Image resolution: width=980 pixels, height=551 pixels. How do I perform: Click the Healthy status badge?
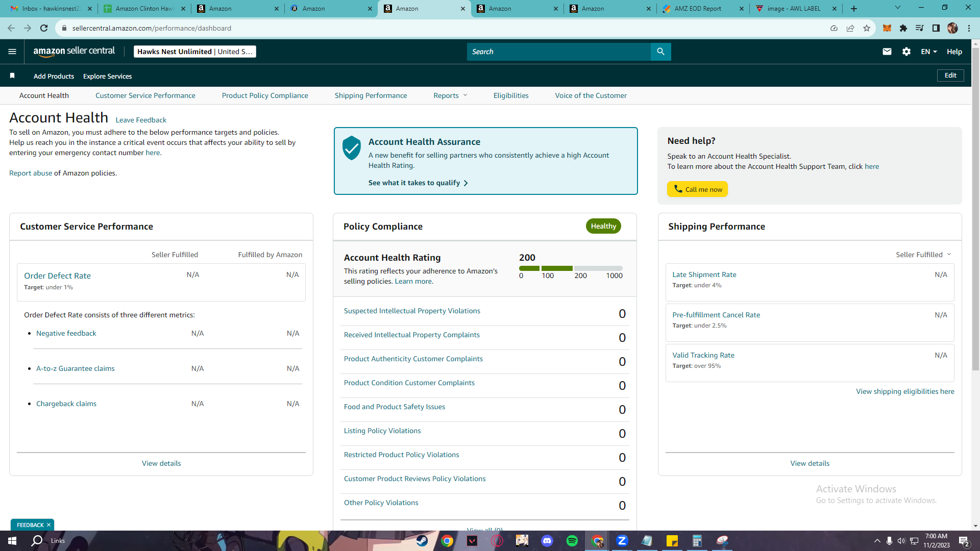603,226
